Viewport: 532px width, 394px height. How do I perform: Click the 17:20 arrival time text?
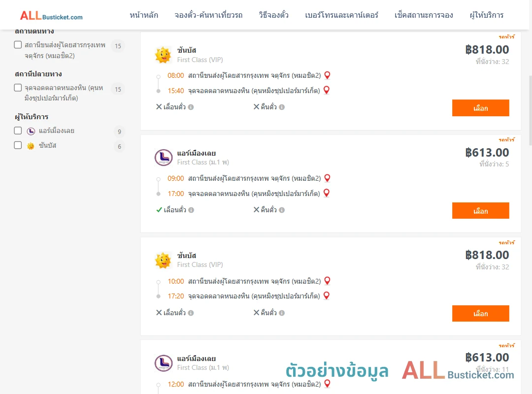click(x=176, y=296)
